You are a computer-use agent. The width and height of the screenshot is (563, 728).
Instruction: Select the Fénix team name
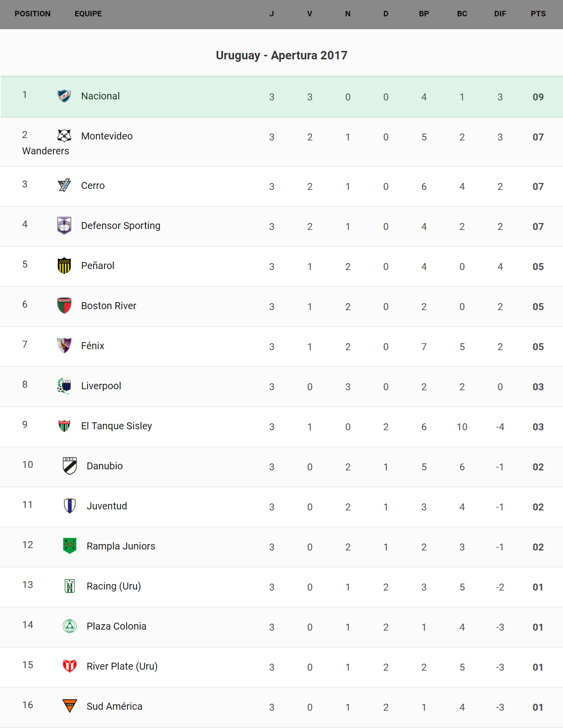(x=93, y=346)
